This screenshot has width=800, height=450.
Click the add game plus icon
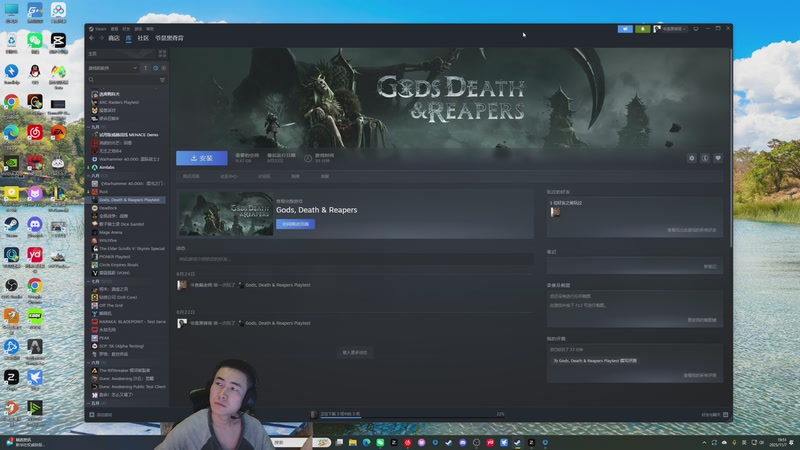coord(92,415)
